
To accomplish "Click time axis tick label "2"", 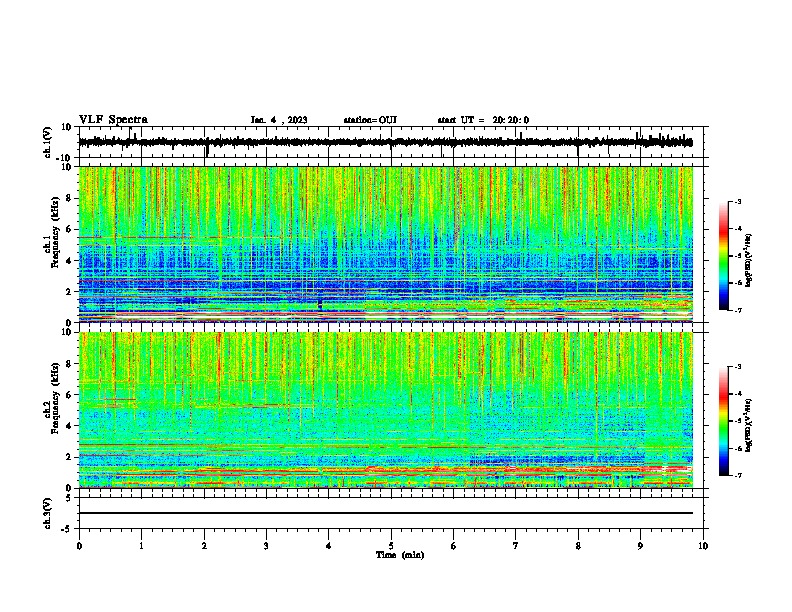I will (x=204, y=546).
